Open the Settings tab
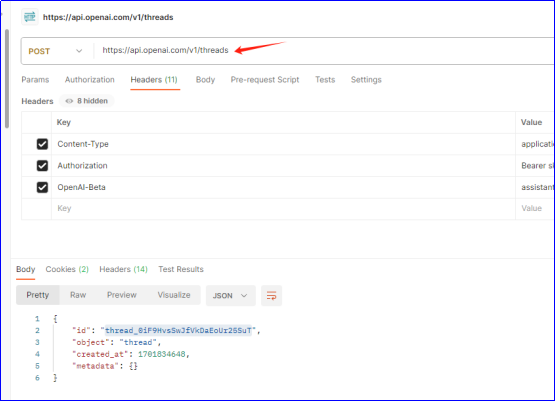Viewport: 556px width, 402px height. point(366,79)
